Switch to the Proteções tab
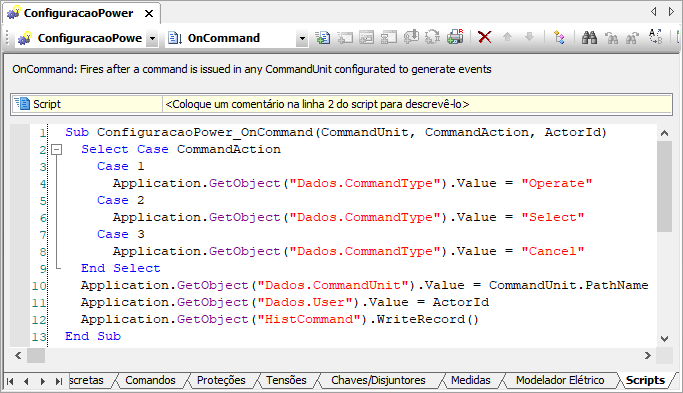The width and height of the screenshot is (683, 393). [221, 380]
